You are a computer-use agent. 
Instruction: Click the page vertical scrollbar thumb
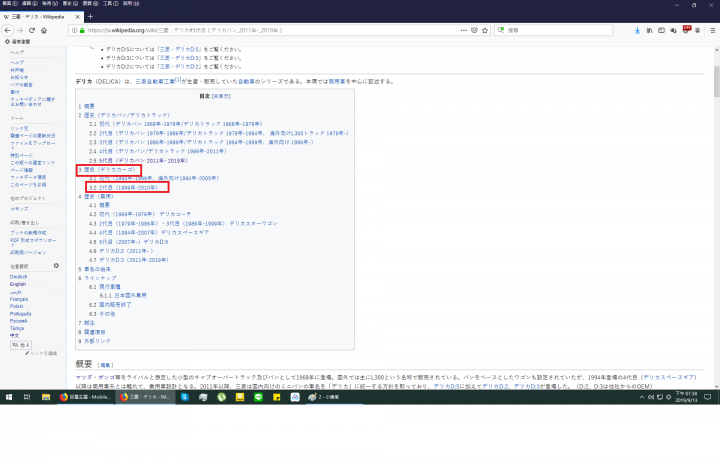click(716, 82)
